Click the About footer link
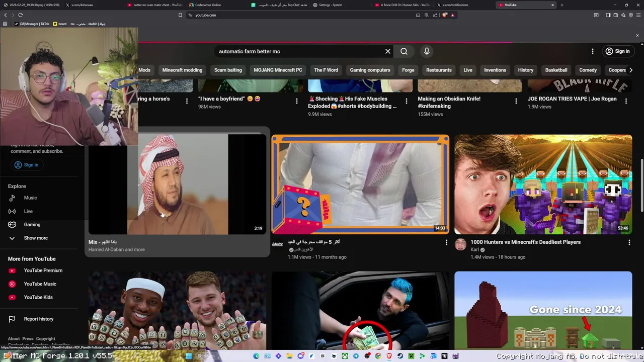The image size is (644, 362). point(14,339)
